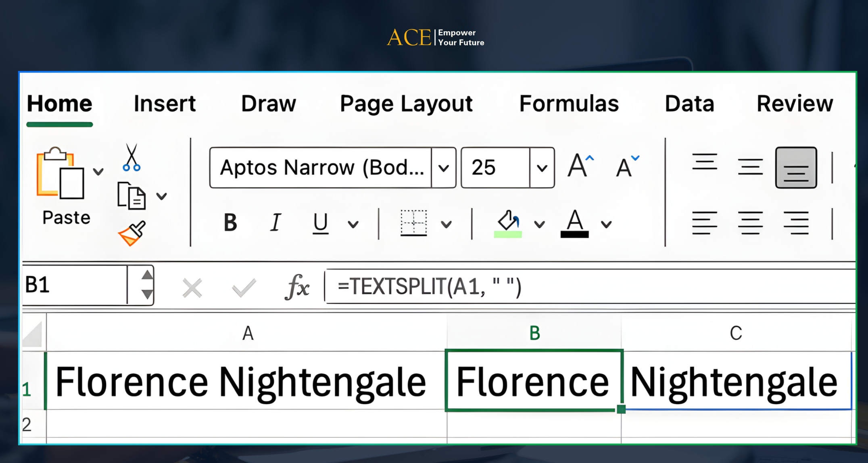Switch to the Formulas tab
This screenshot has height=463, width=868.
click(x=569, y=104)
